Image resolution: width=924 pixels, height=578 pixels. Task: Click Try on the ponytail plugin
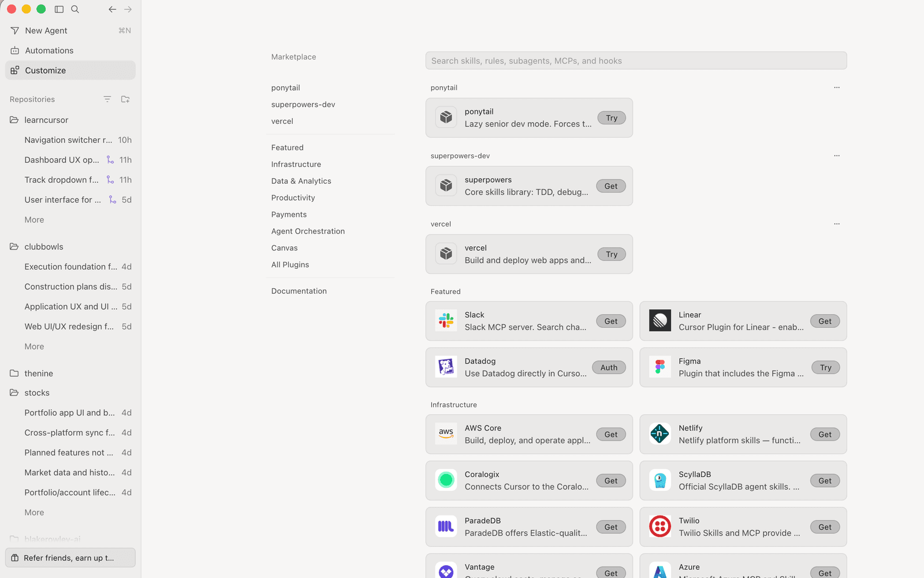pyautogui.click(x=612, y=118)
